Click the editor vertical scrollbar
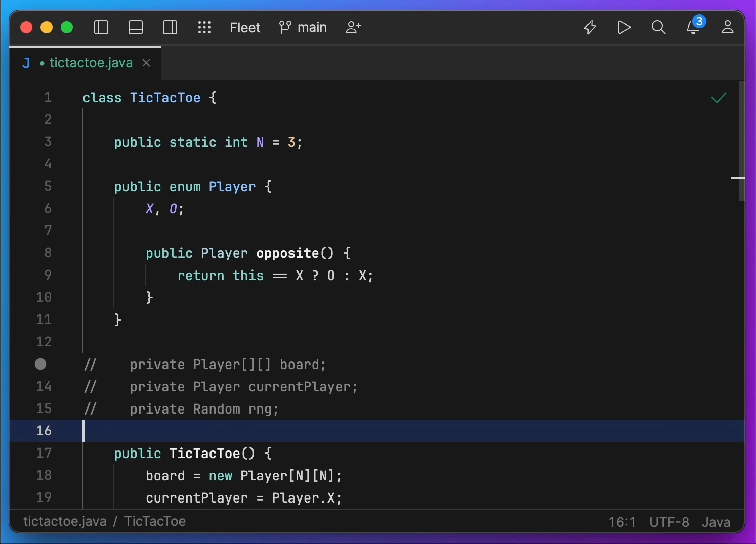756x544 pixels. pos(741,142)
